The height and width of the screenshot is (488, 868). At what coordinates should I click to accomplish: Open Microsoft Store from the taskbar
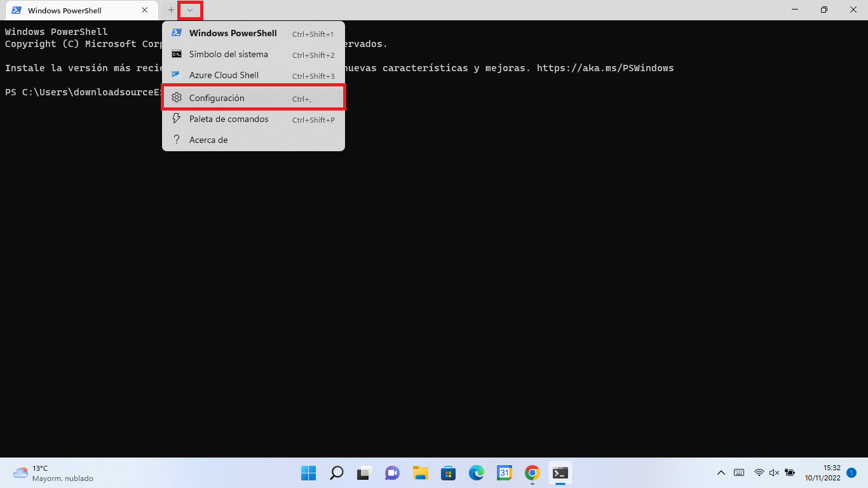click(x=448, y=473)
